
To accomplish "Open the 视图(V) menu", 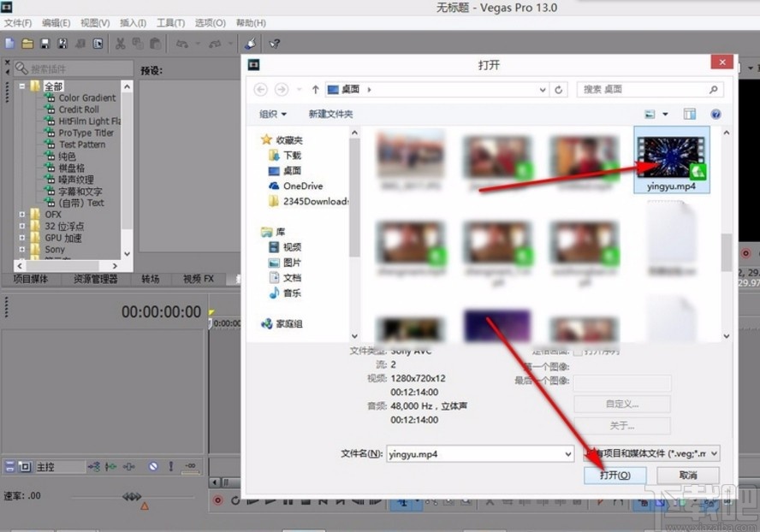I will tap(95, 23).
